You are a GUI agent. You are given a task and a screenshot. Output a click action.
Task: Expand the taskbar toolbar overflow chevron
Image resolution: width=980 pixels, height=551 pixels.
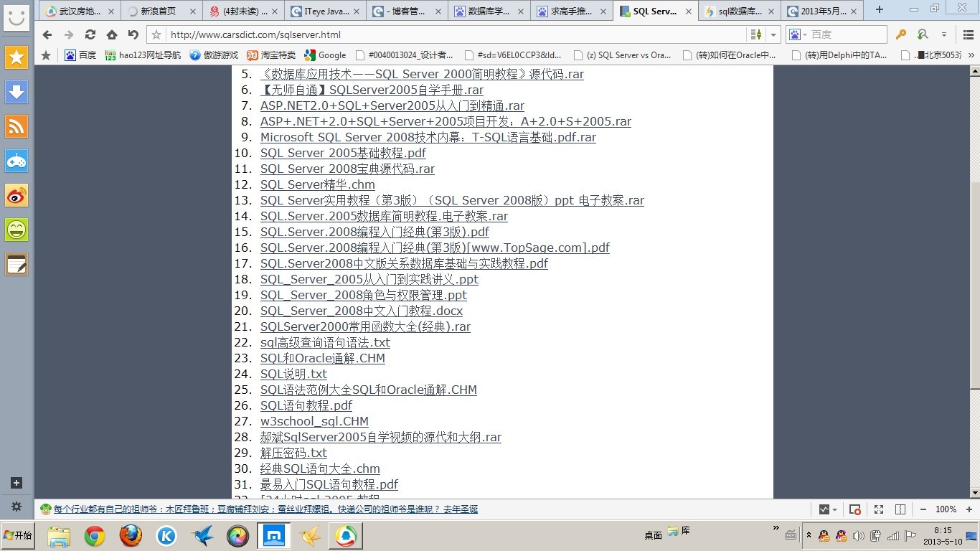[776, 528]
